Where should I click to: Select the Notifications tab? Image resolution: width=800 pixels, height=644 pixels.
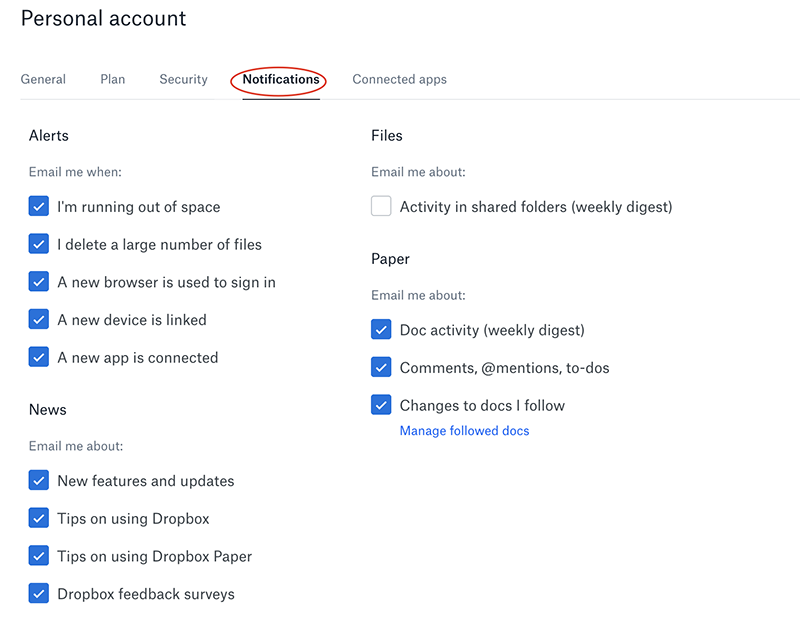281,80
